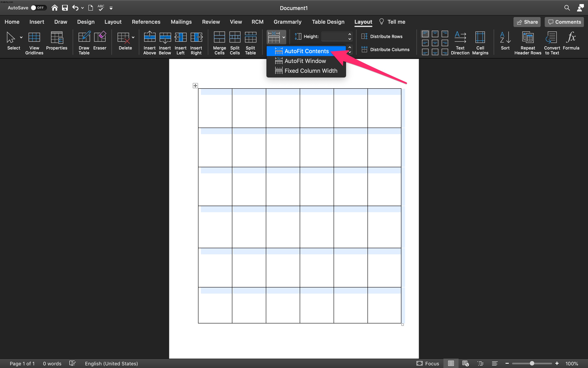Open the Undo history dropdown arrow
588x368 pixels.
click(x=82, y=8)
